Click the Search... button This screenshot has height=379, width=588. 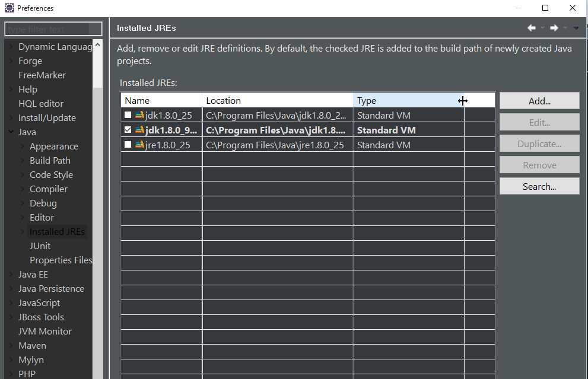click(x=539, y=186)
